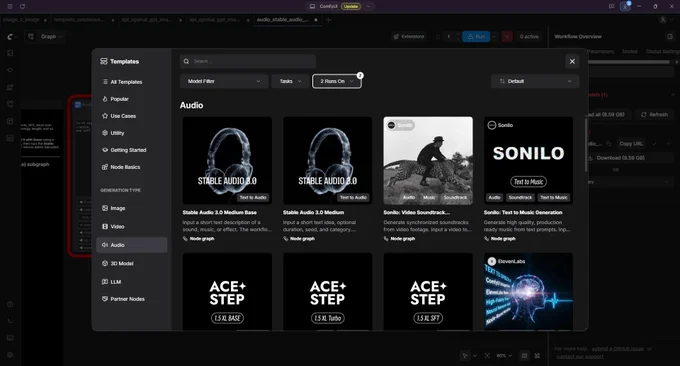Open the Graph dropdown in the toolbar

click(x=45, y=37)
